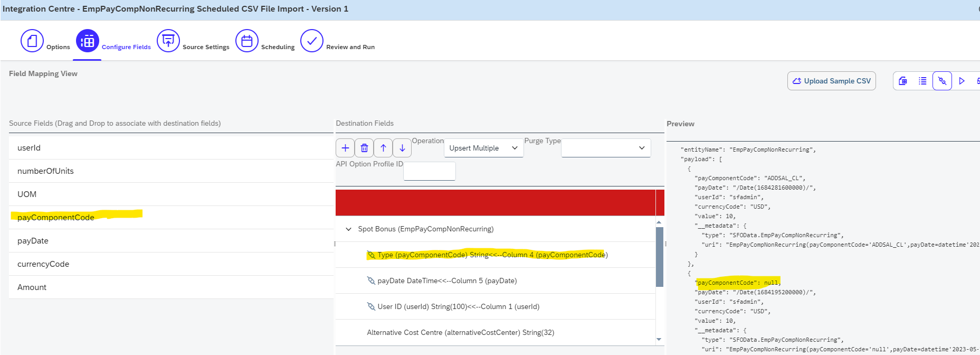Open the Purge Type dropdown
The image size is (980, 355).
tap(606, 148)
